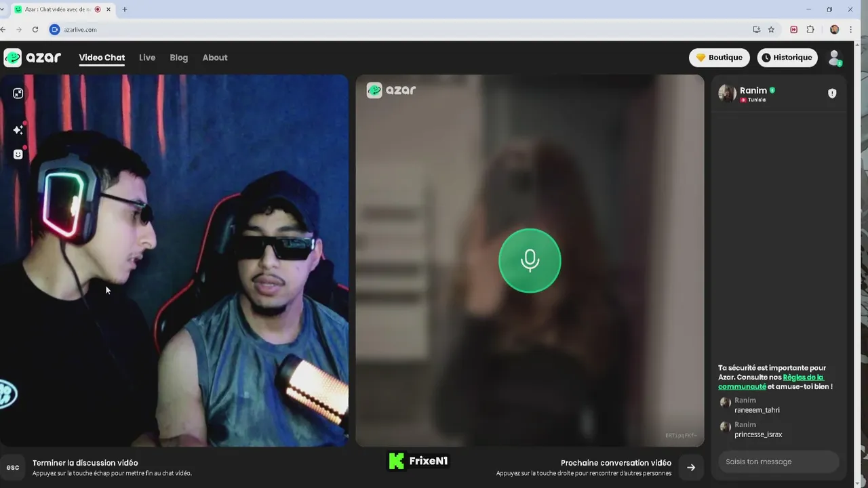Click the red extension icon in toolbar

coord(793,30)
